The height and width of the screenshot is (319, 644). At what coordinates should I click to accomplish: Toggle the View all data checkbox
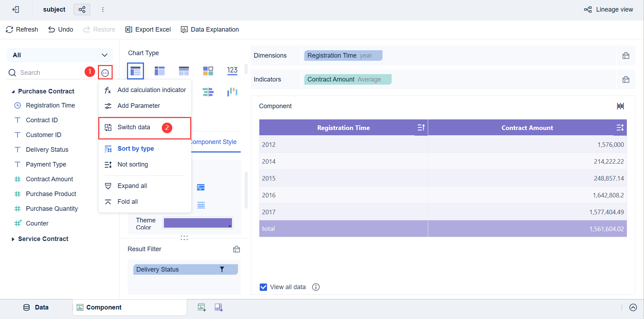263,287
